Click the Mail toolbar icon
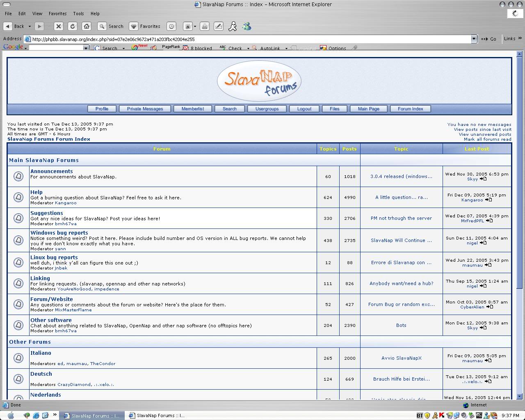 point(187,26)
